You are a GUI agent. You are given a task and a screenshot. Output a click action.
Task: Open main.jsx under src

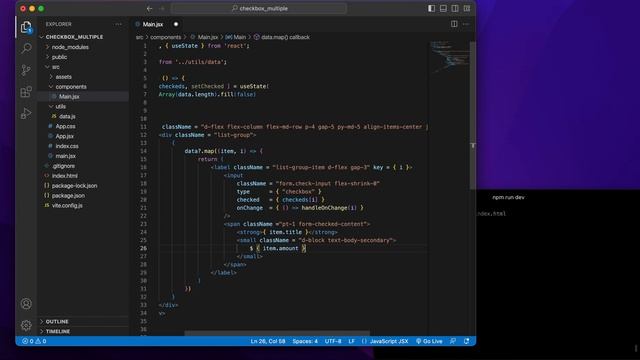65,156
